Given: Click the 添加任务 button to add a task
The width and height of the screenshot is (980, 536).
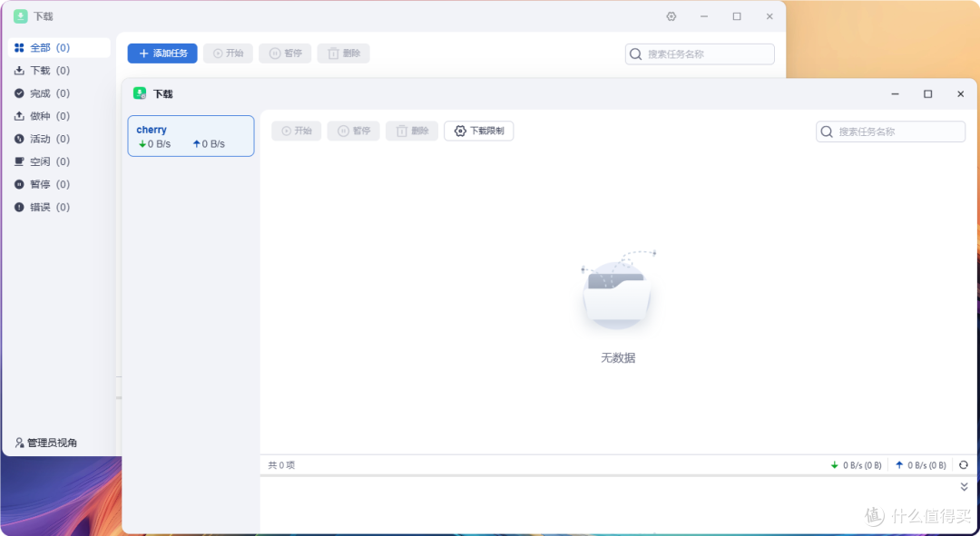Looking at the screenshot, I should tap(162, 53).
